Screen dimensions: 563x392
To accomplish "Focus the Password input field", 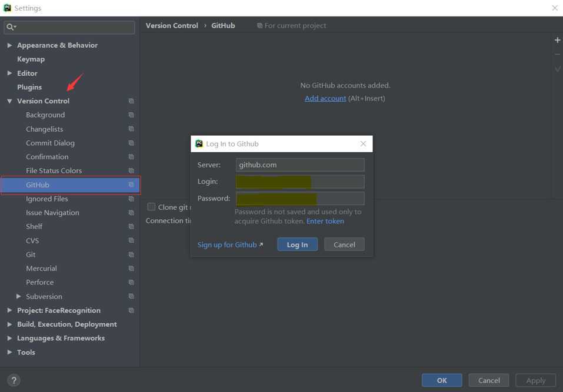I will coord(300,198).
